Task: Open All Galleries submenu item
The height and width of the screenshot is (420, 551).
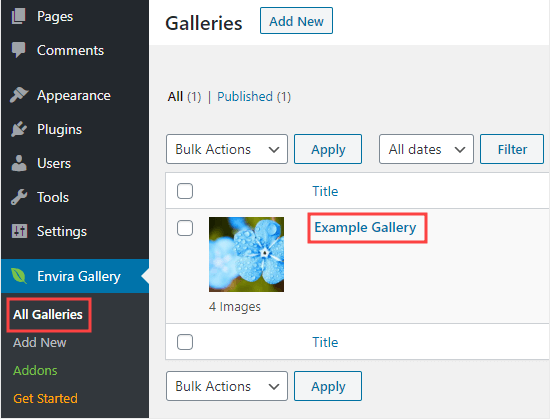Action: [x=48, y=314]
